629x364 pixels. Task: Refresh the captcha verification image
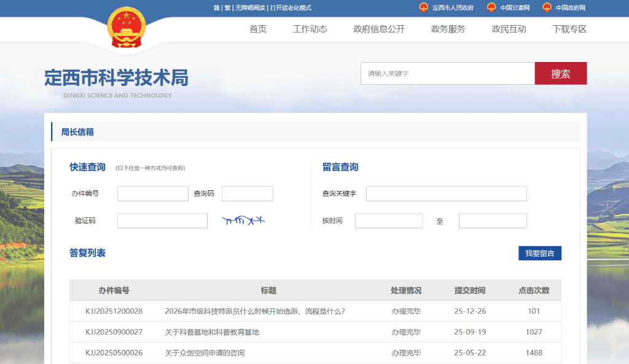coord(243,220)
